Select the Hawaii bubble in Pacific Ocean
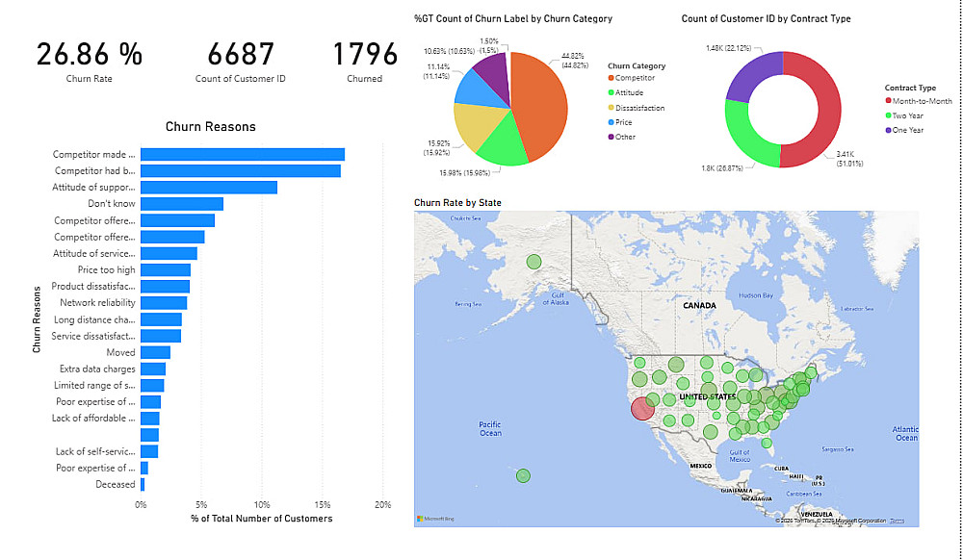The width and height of the screenshot is (963, 560). pos(523,475)
